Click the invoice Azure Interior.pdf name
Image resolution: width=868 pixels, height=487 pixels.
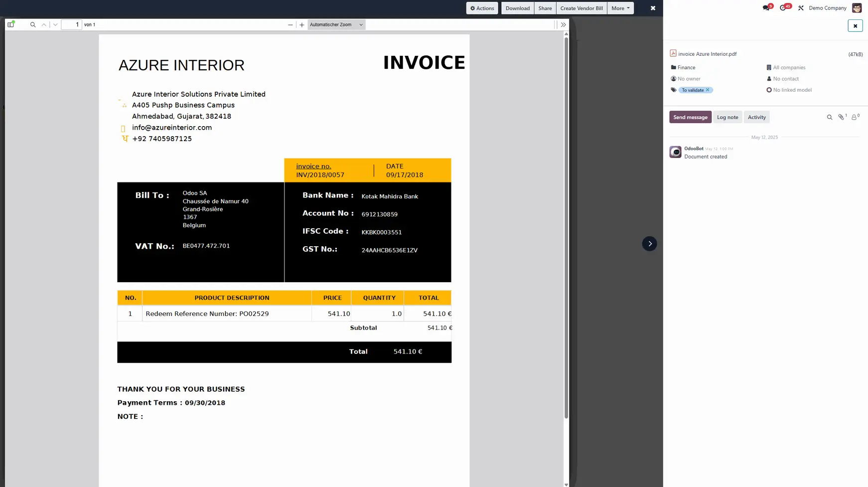707,54
